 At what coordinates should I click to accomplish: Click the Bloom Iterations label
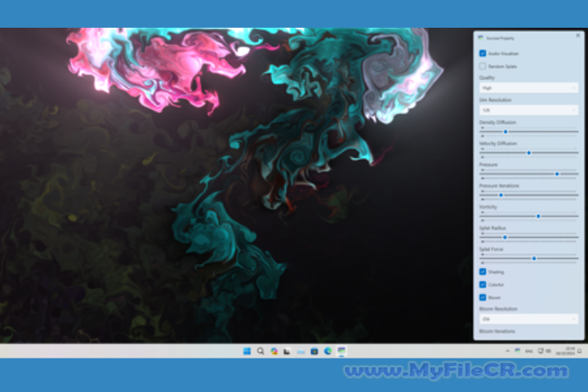click(497, 332)
